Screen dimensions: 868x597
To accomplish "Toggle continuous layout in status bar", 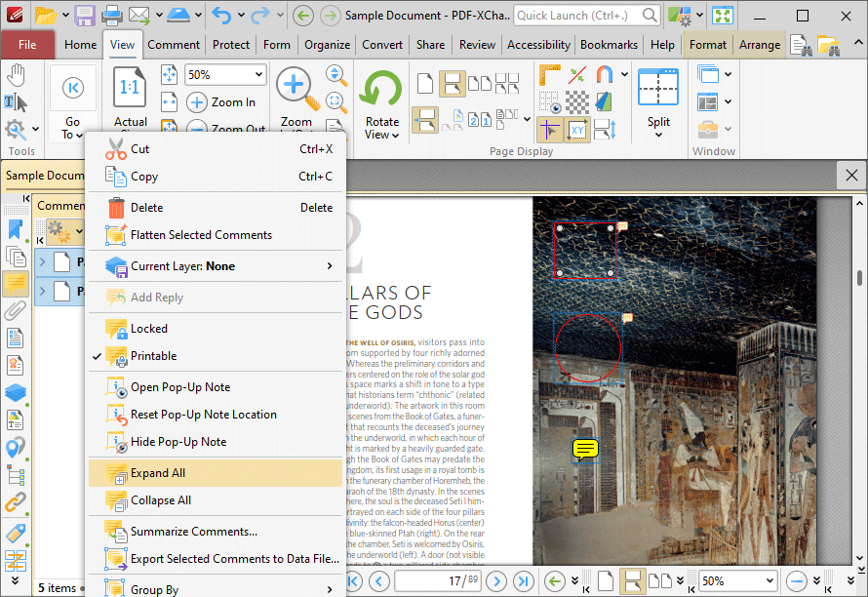I will 632,581.
